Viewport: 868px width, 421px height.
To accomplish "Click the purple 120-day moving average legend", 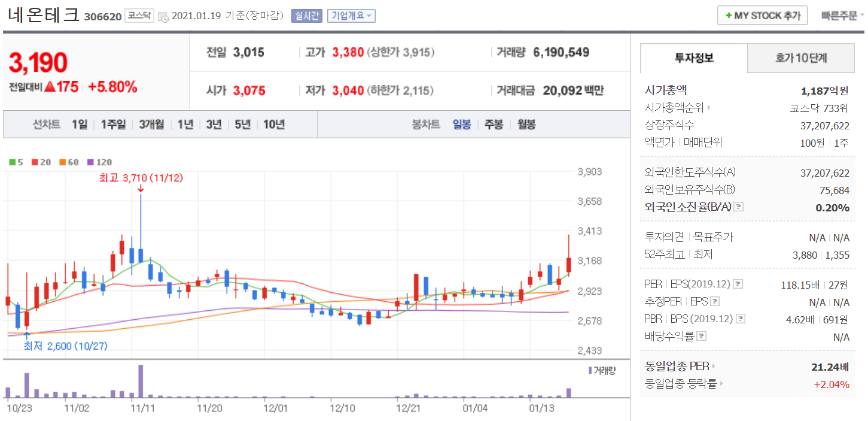I will click(x=100, y=162).
